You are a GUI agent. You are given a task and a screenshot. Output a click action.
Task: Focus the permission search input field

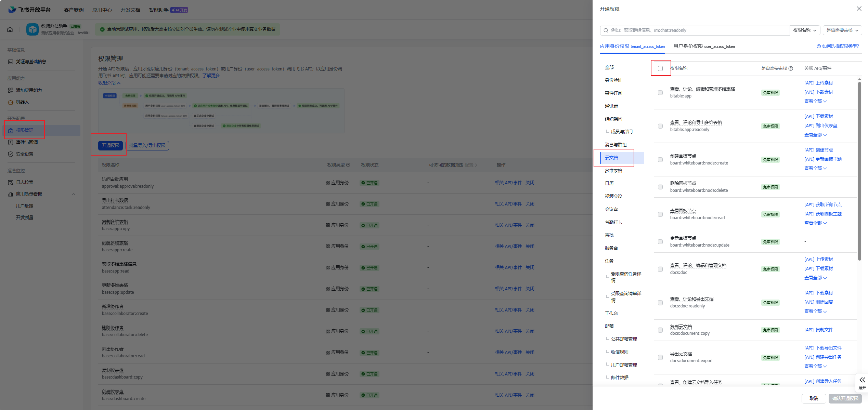point(695,30)
